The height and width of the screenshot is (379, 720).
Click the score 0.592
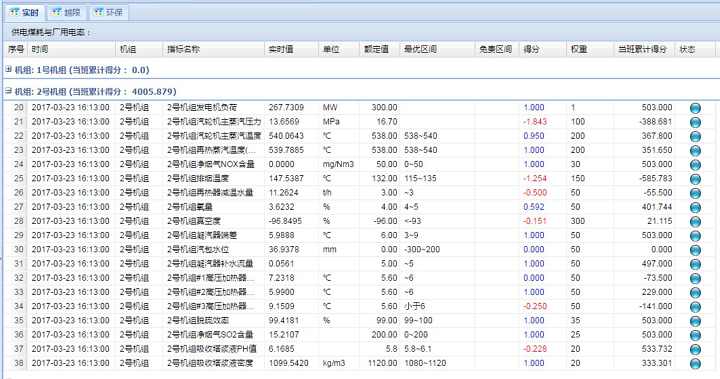coord(534,207)
